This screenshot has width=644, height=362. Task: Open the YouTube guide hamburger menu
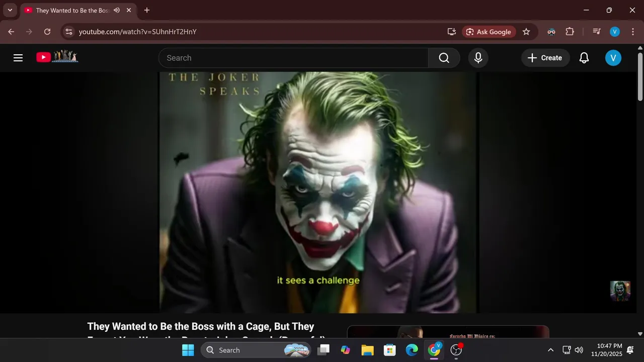pos(18,58)
